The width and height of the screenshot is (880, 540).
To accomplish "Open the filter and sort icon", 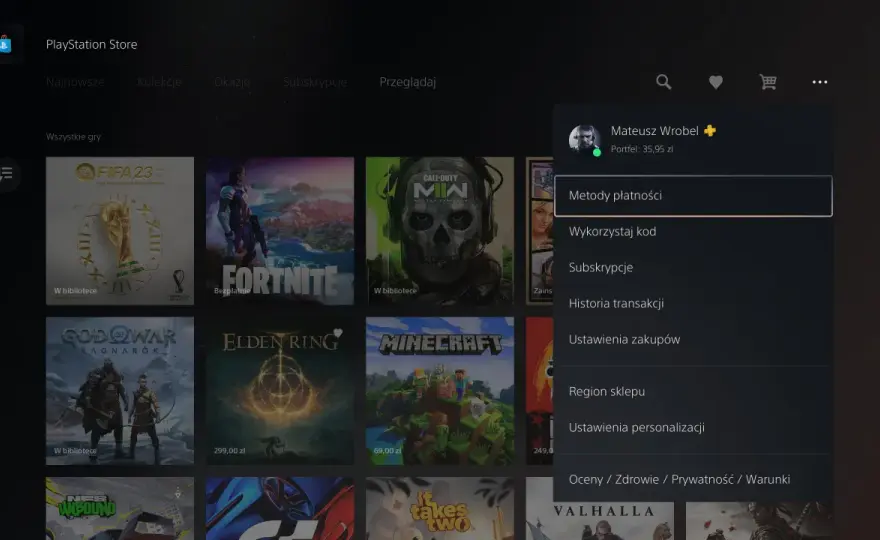I will [x=7, y=173].
